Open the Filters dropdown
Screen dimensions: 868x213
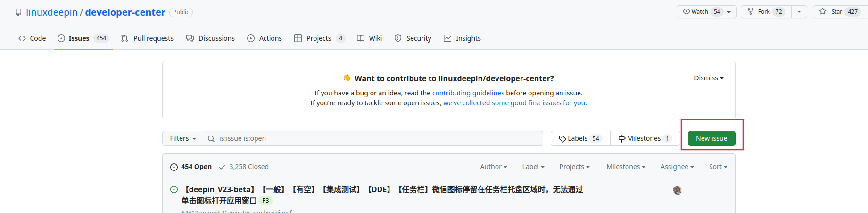tap(183, 138)
